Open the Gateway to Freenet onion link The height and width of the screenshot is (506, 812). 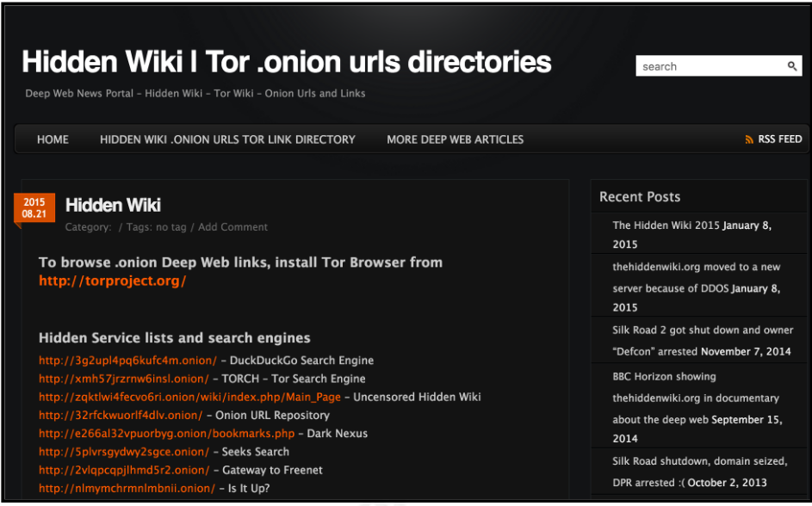(124, 470)
